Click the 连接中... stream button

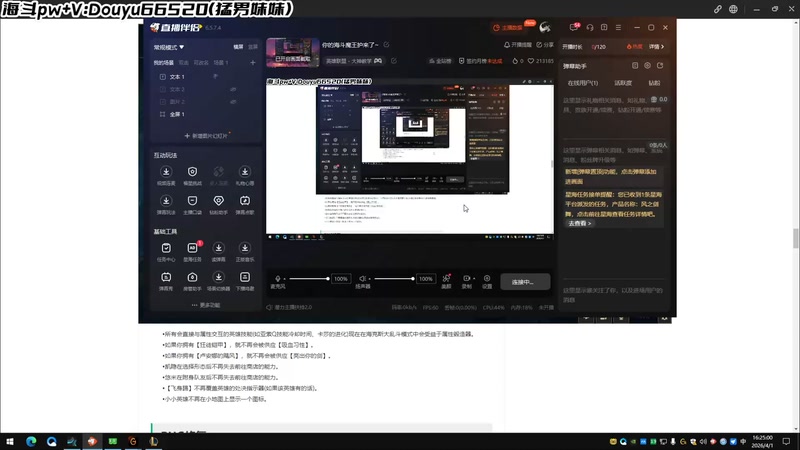tap(525, 282)
